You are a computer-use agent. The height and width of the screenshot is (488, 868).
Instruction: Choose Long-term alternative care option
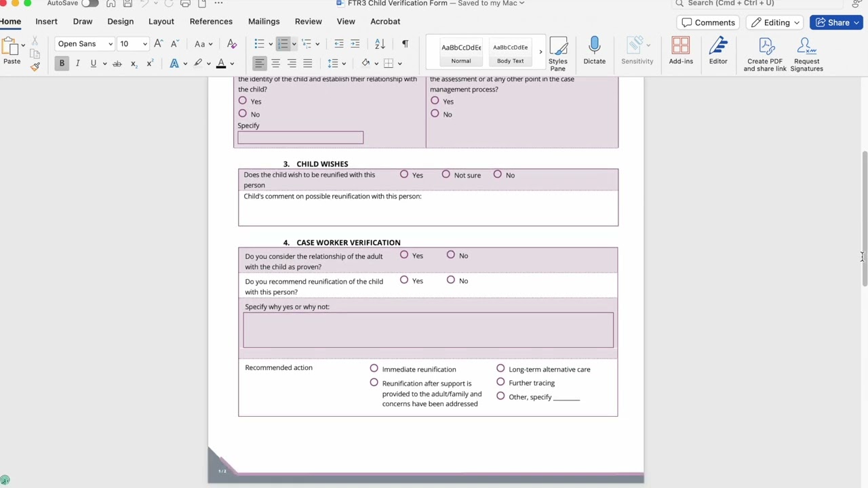[500, 369]
